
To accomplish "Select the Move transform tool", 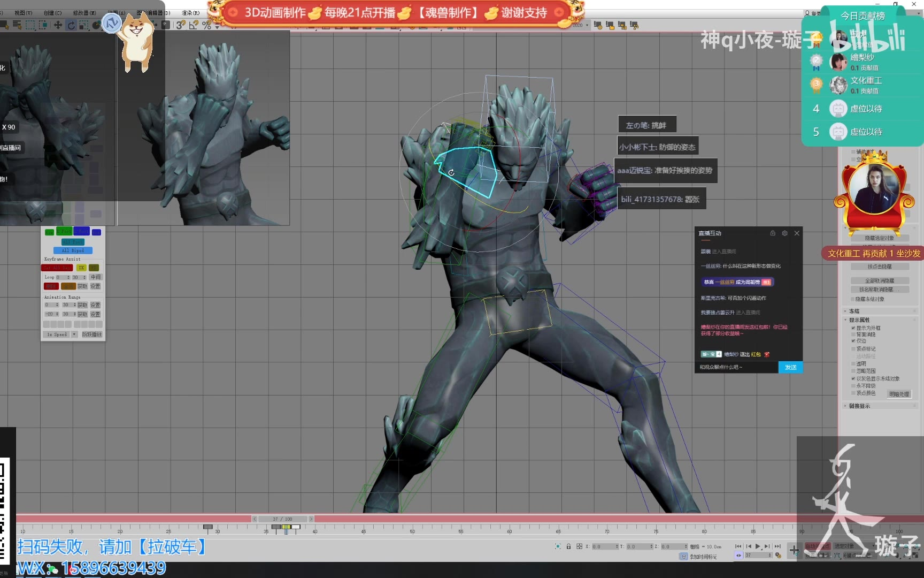I will (x=58, y=25).
